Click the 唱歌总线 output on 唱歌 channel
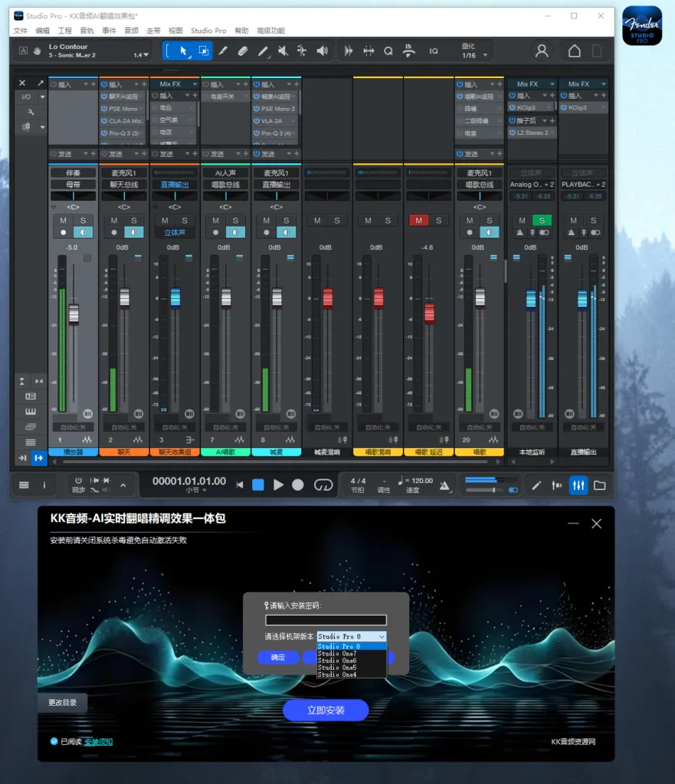Screen dimensions: 675x784 (x=479, y=185)
